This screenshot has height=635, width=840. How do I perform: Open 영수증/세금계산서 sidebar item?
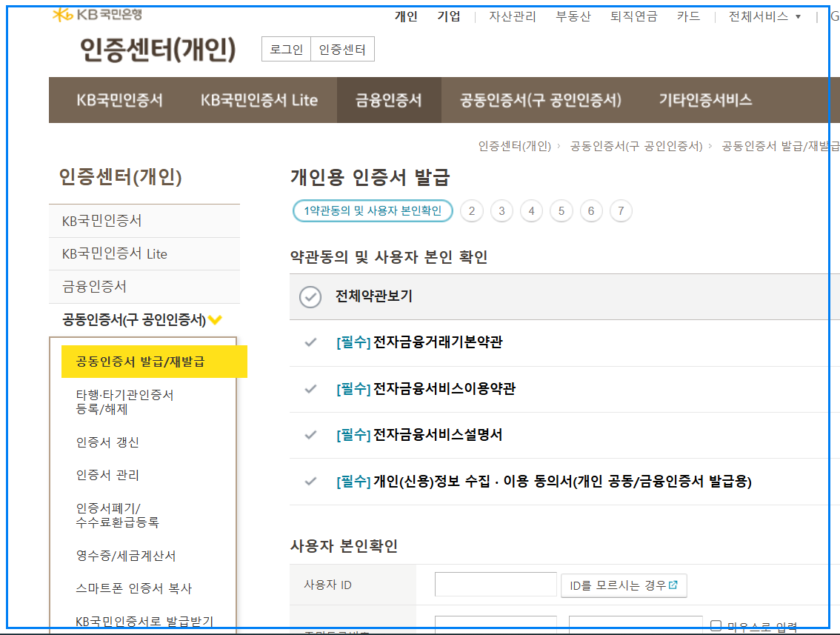click(x=126, y=556)
